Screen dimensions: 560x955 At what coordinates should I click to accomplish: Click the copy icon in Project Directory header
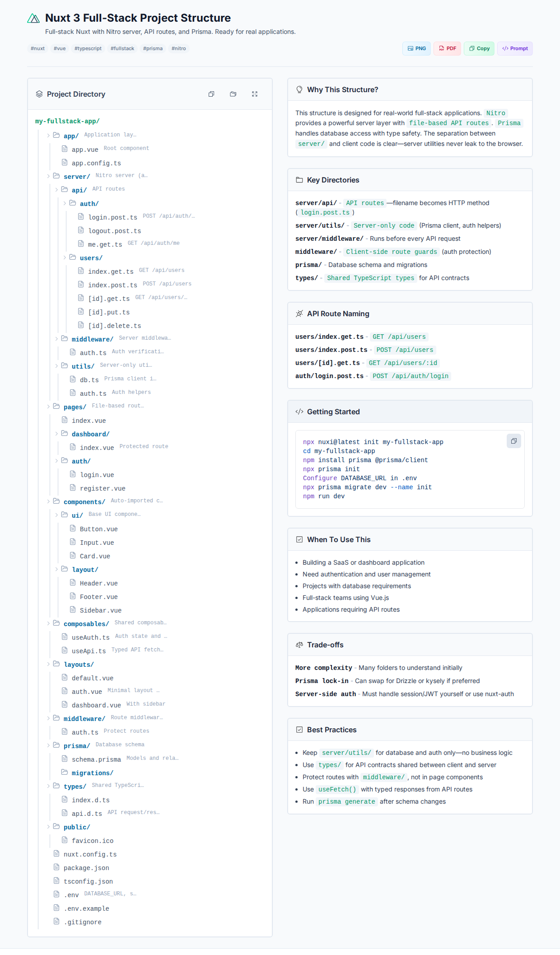click(x=211, y=94)
